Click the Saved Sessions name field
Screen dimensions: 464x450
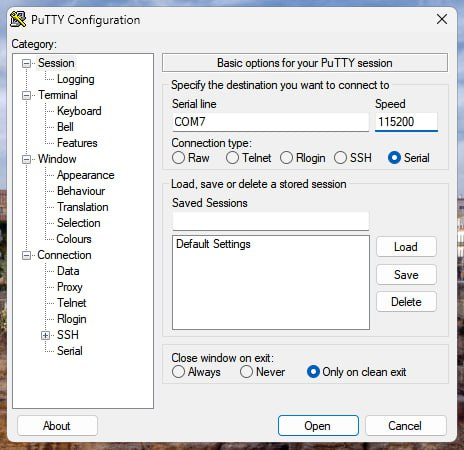[271, 221]
